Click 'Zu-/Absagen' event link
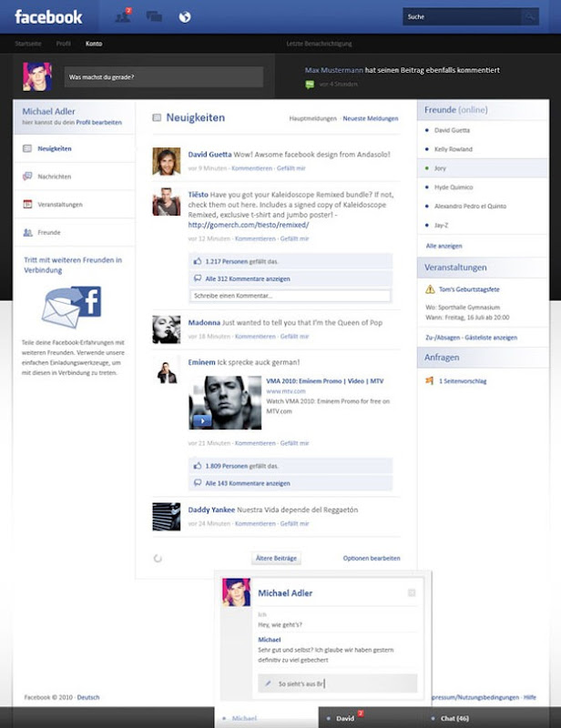 [x=443, y=338]
